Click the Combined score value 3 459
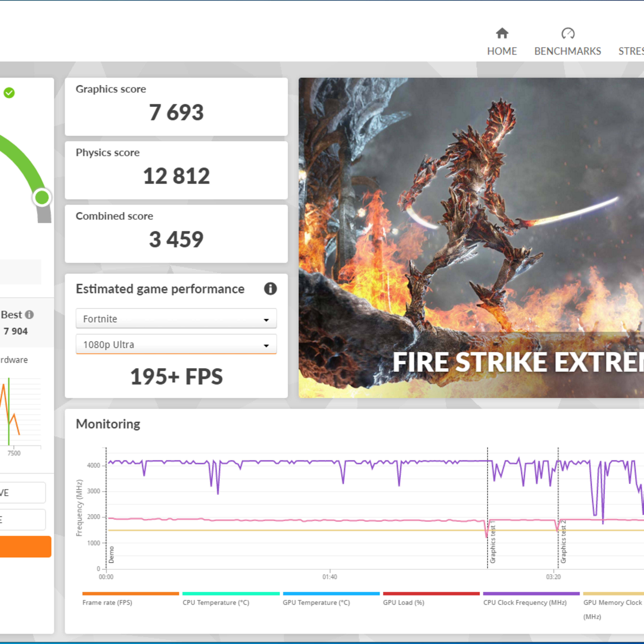 tap(176, 239)
